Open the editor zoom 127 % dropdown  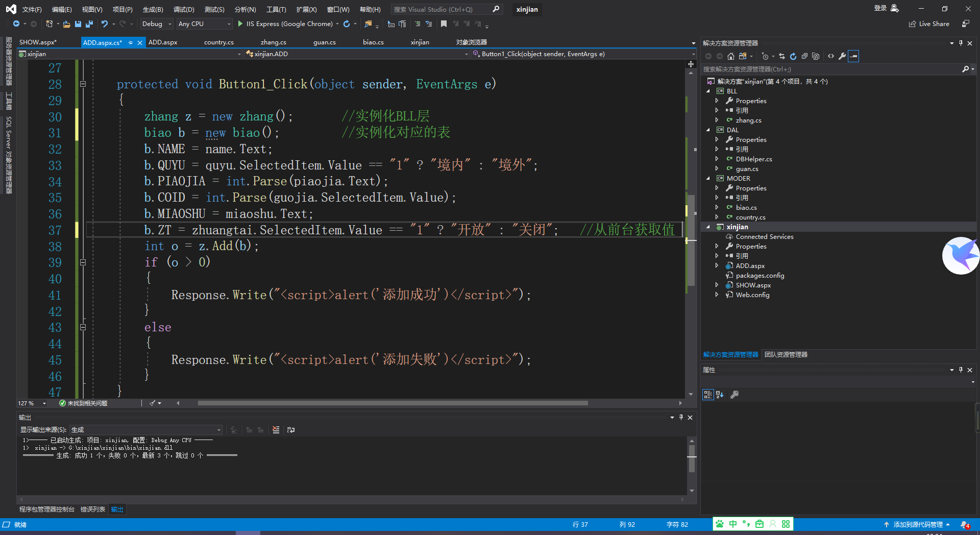point(33,403)
